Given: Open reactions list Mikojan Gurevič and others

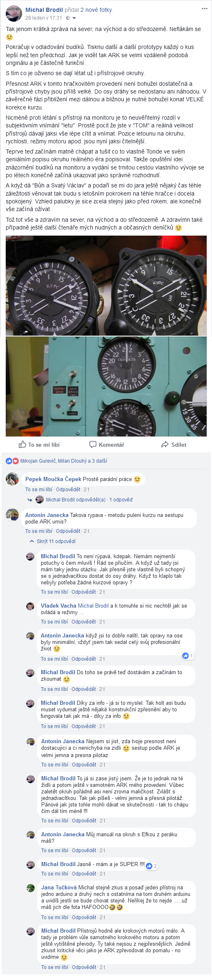Looking at the screenshot, I should click(x=64, y=461).
